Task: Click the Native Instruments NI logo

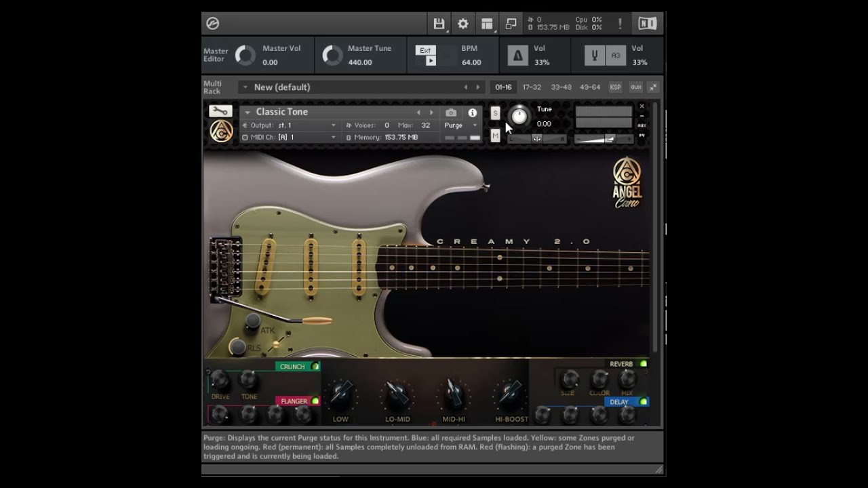Action: (648, 24)
